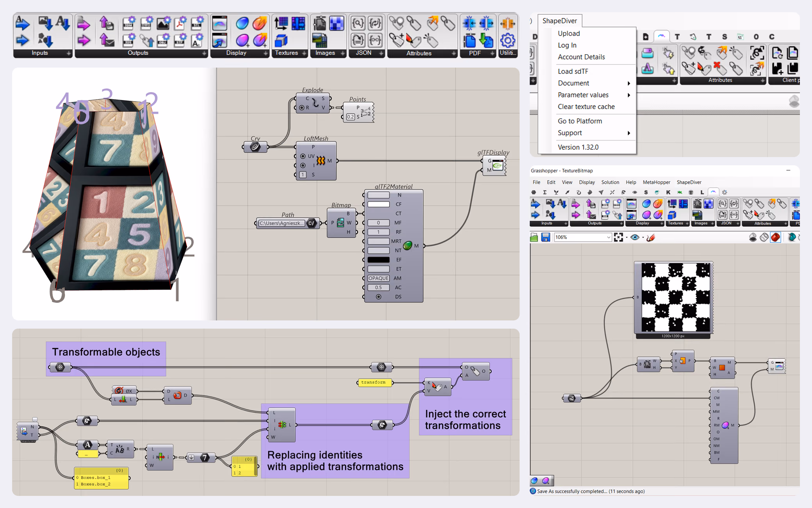Expand the Document submenu arrow

[629, 83]
